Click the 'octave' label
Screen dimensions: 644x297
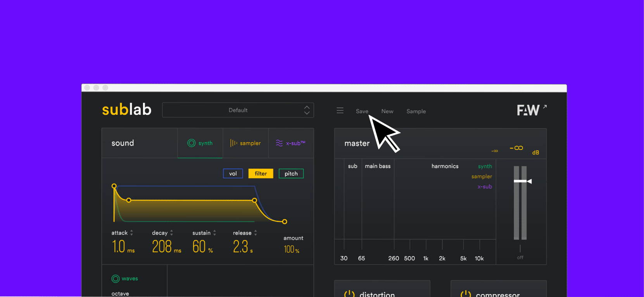120,294
